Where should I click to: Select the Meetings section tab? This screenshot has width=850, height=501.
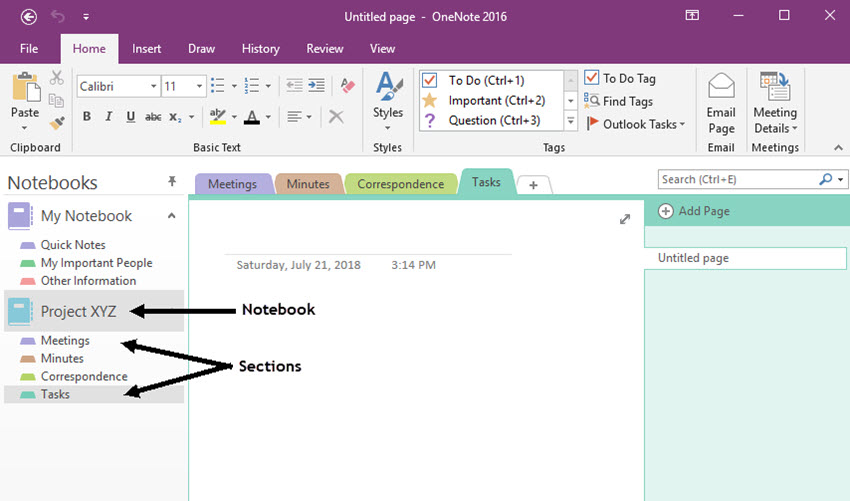pos(233,184)
